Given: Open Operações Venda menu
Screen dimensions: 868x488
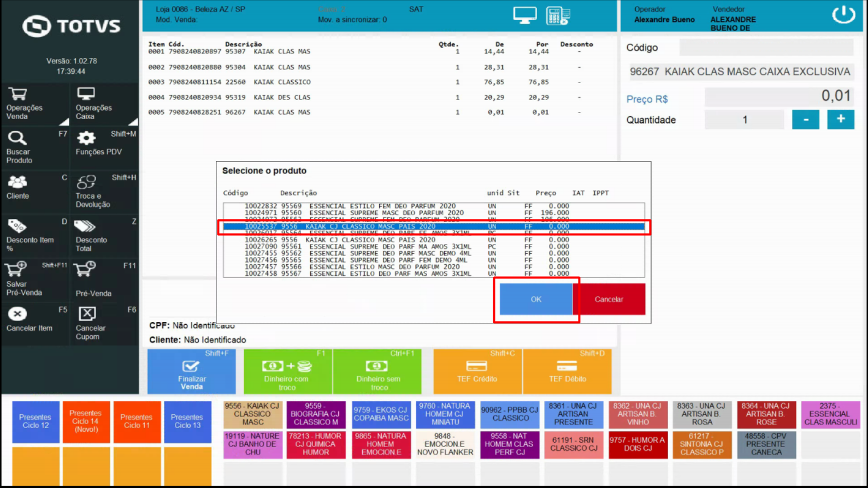Looking at the screenshot, I should point(35,104).
